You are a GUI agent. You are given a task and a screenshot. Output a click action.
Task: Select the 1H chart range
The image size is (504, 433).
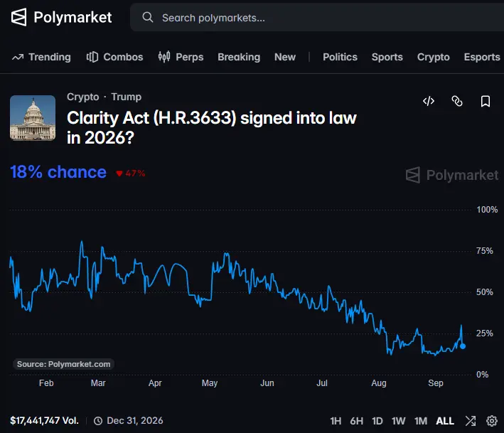pos(336,421)
